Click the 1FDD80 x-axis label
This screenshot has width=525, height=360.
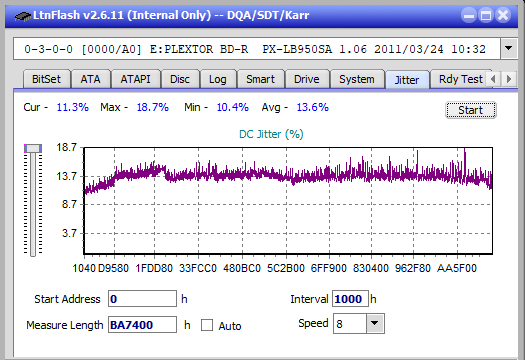pyautogui.click(x=154, y=268)
